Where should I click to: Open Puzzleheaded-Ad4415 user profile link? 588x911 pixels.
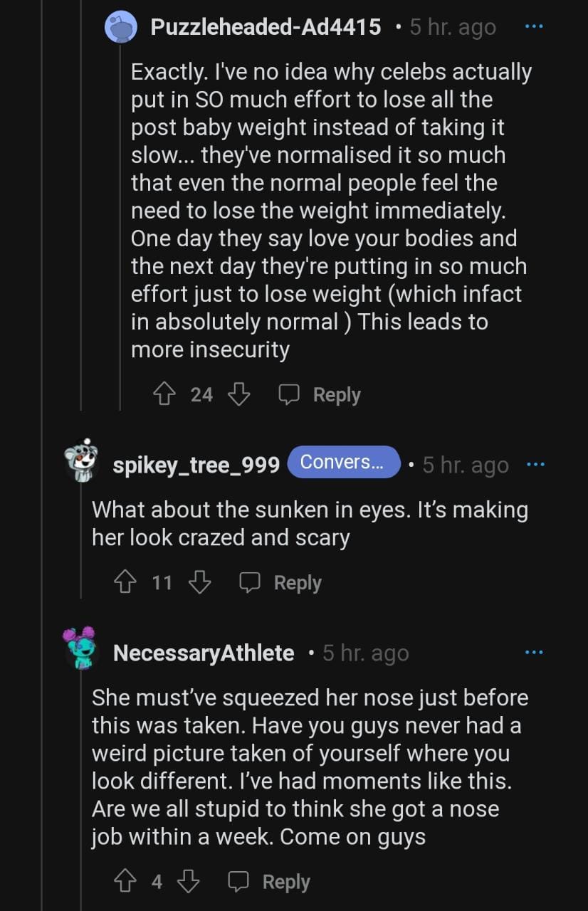(x=266, y=28)
